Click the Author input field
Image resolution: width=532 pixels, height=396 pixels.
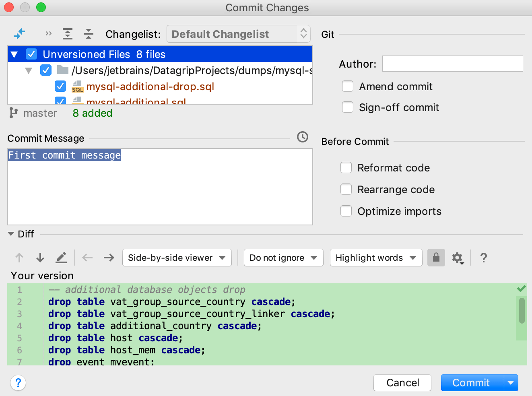click(453, 64)
